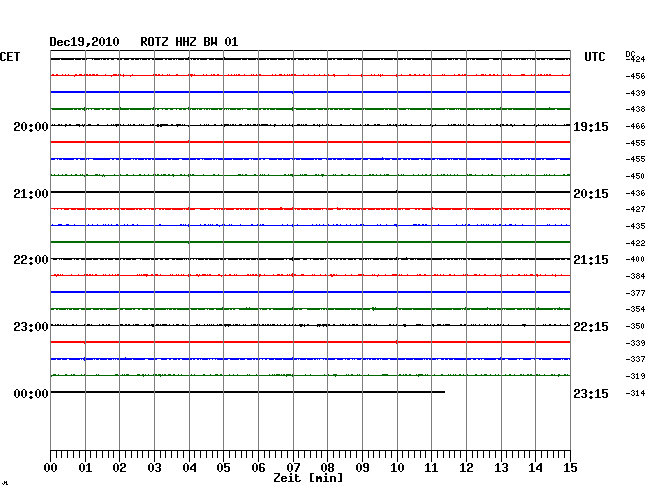The image size is (650, 494).
Task: Click the DC offset value -314
Action: point(635,393)
